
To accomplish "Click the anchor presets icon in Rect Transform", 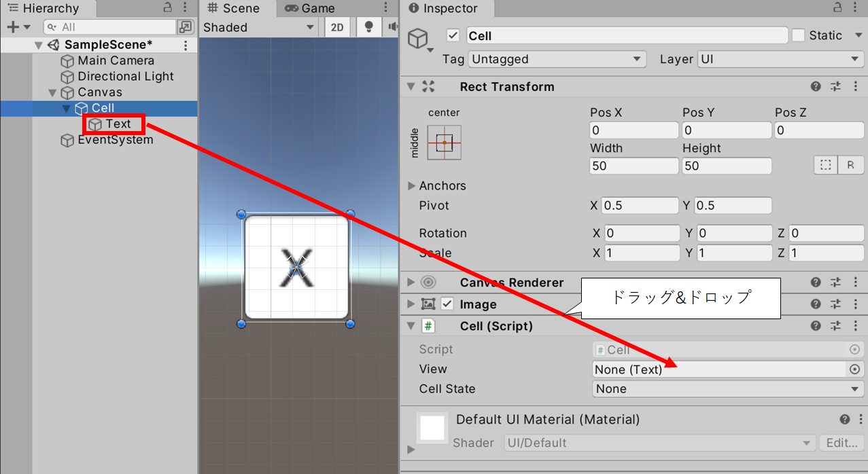I will [x=444, y=143].
